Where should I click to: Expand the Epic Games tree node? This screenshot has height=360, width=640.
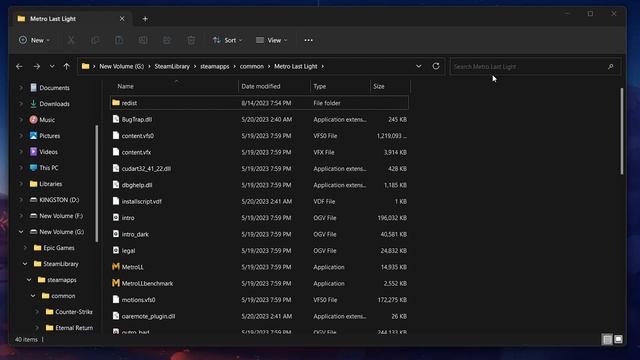pyautogui.click(x=25, y=248)
